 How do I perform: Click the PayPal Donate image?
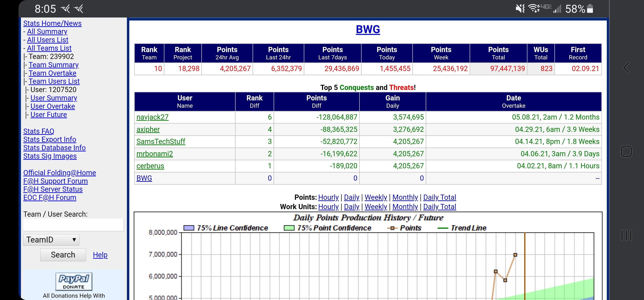point(74,281)
